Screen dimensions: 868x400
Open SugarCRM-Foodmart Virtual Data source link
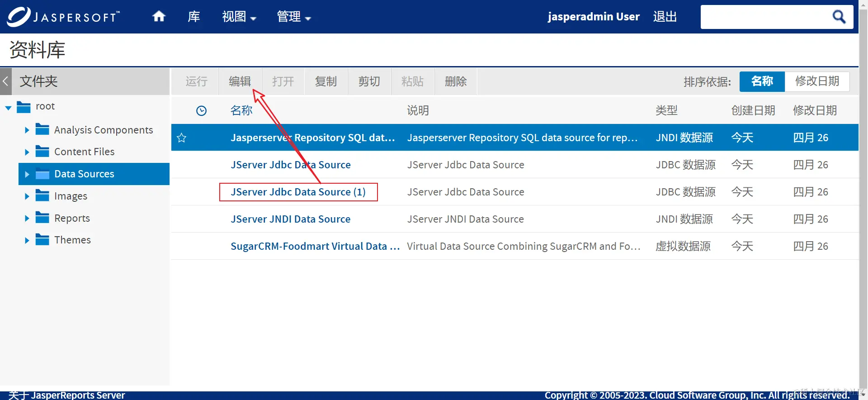[x=315, y=246]
